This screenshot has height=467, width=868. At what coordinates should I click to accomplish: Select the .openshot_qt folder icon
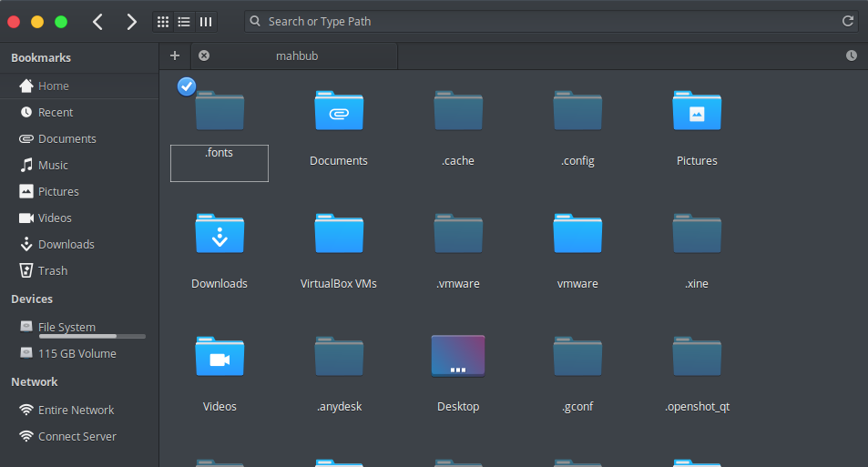[x=697, y=357]
